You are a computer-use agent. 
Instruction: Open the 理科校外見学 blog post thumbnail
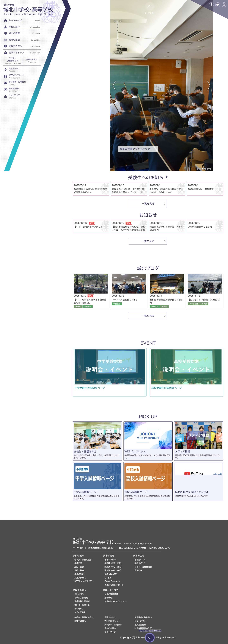click(91, 284)
